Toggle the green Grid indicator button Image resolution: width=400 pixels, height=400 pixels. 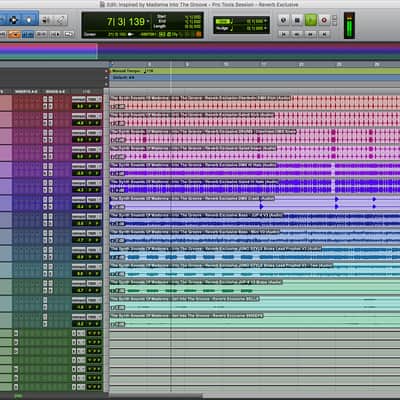click(222, 21)
